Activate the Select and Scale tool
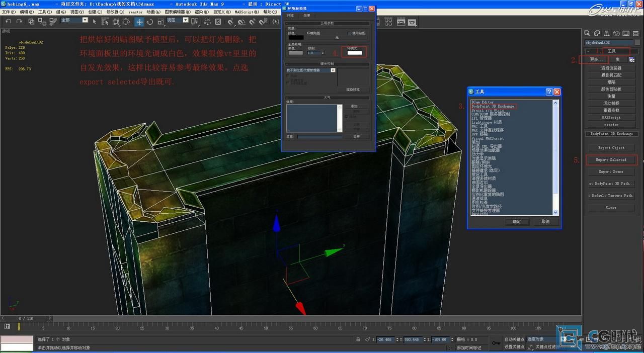The height and width of the screenshot is (353, 644). [x=160, y=22]
